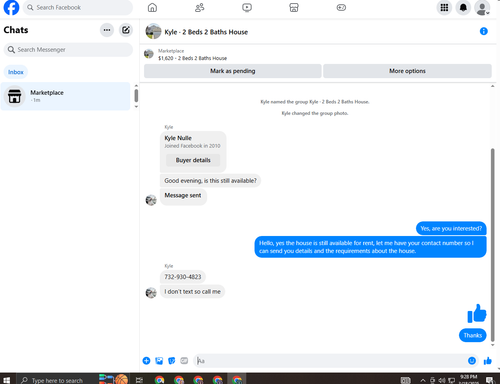Open Chats options three-dot menu
Viewport: 500px width, 384px height.
coord(107,30)
